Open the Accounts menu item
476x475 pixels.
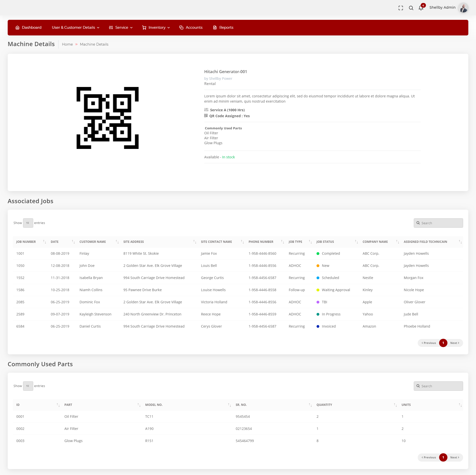[x=191, y=28]
